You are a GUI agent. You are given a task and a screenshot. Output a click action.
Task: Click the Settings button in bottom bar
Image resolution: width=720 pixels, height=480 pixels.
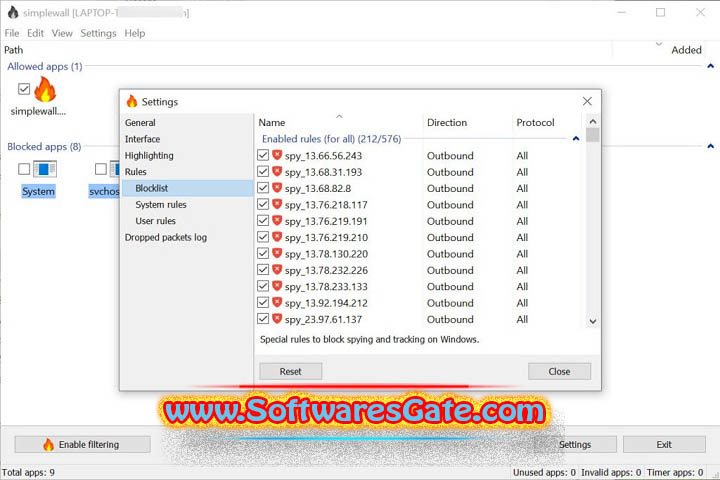pyautogui.click(x=574, y=444)
